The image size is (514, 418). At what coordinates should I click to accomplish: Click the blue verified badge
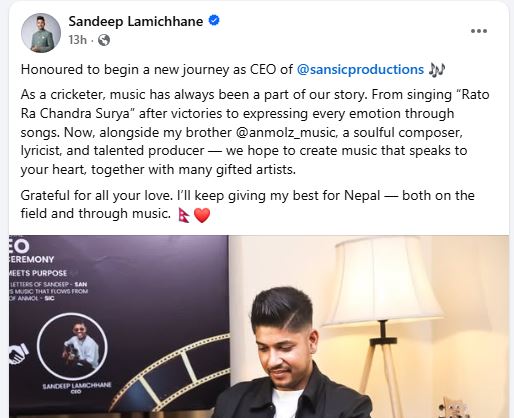214,20
